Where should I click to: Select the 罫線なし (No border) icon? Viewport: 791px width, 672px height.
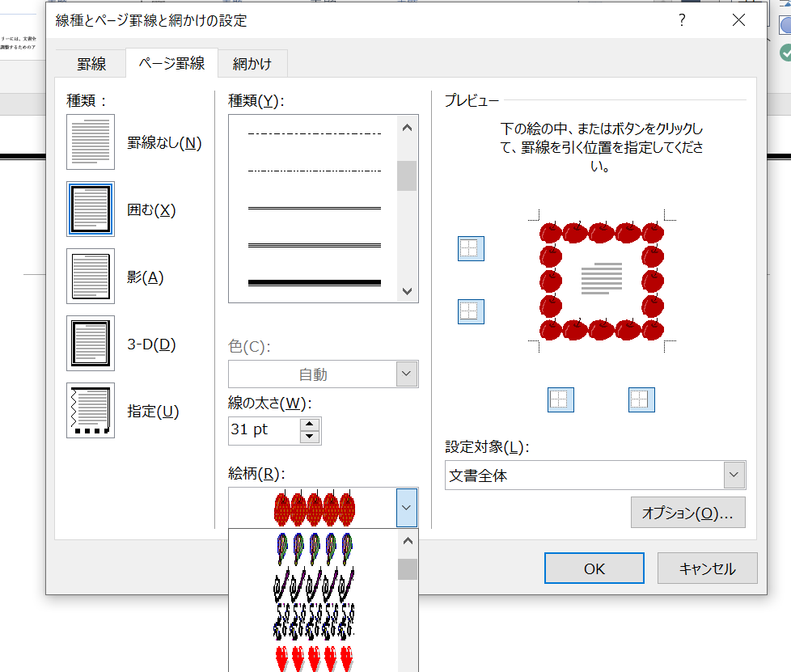tap(90, 142)
